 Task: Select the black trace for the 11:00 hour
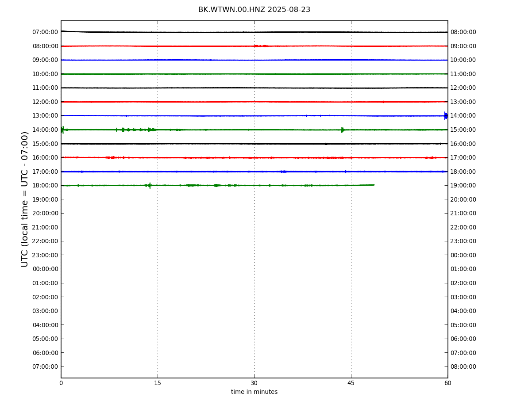(x=254, y=88)
